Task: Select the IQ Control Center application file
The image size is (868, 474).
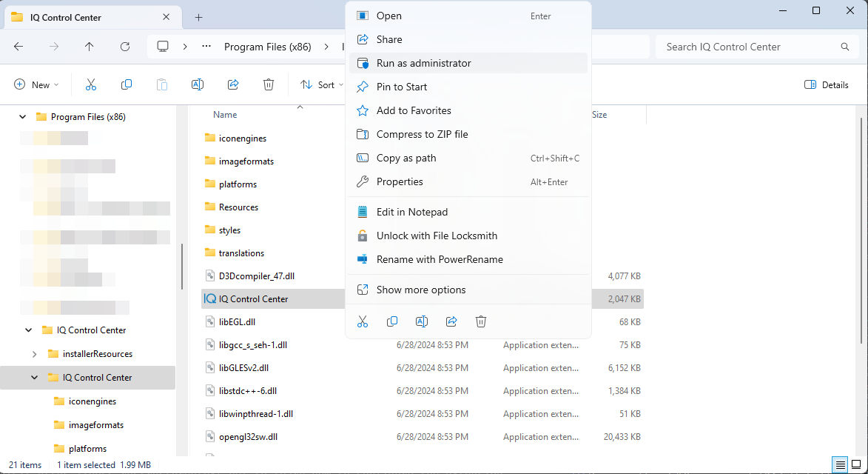Action: (x=423, y=299)
